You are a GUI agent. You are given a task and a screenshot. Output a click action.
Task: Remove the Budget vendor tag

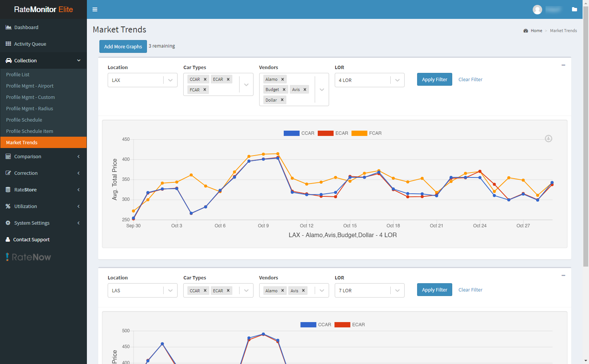click(x=284, y=89)
